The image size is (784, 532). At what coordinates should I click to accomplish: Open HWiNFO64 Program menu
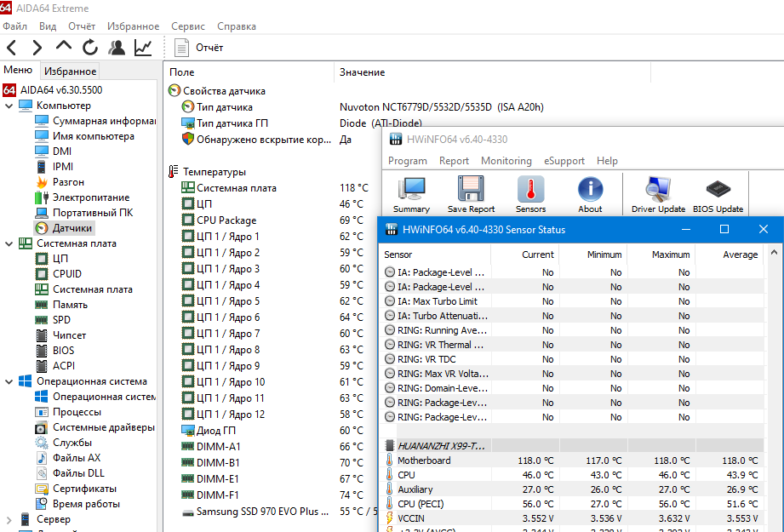click(408, 161)
